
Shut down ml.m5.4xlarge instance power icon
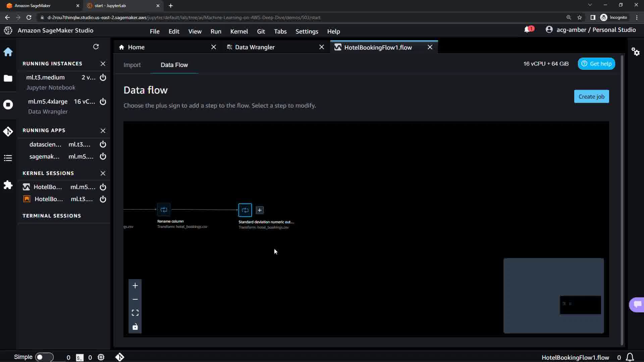103,102
